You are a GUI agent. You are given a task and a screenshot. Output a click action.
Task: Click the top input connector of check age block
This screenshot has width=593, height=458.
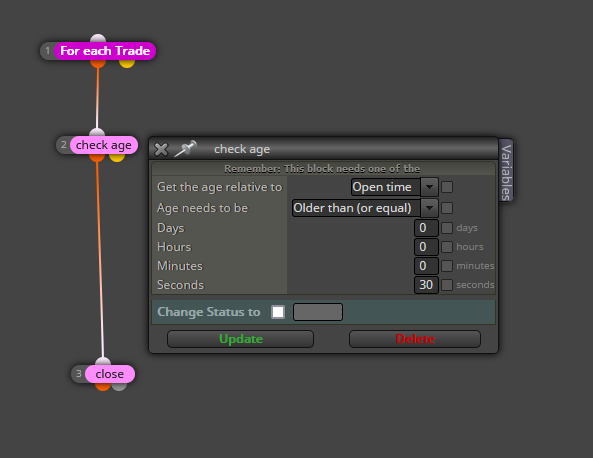(97, 132)
